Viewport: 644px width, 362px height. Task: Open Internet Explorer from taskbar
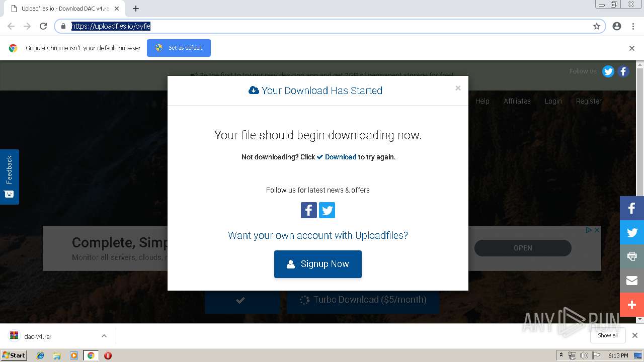[40, 355]
